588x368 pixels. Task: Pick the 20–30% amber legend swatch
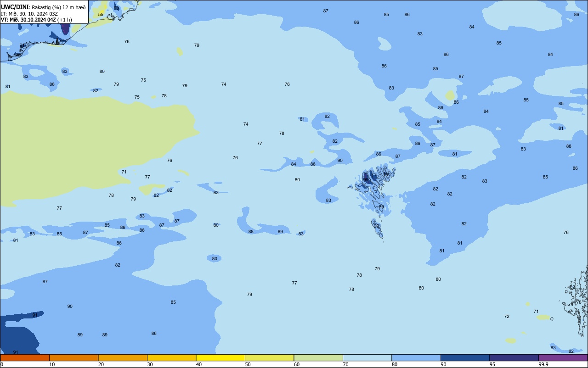pos(123,357)
